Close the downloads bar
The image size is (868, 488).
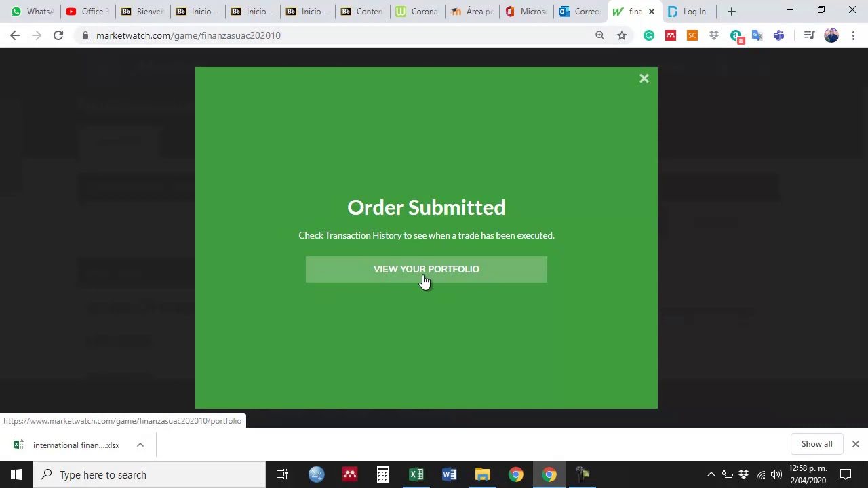856,444
